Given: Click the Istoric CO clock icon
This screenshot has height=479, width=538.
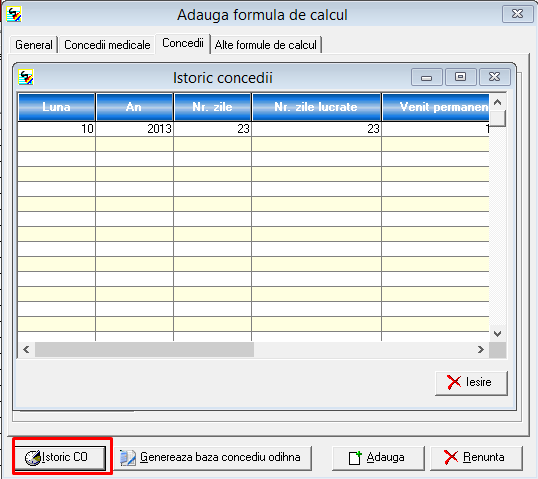Looking at the screenshot, I should click(x=33, y=458).
